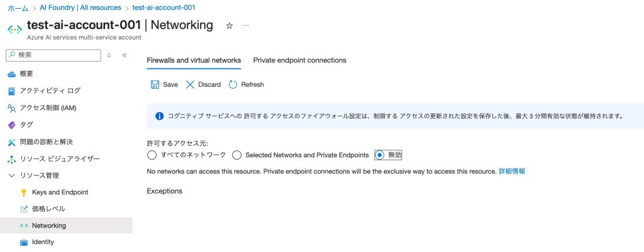
Task: Switch to the Private endpoint connections tab
Action: (299, 60)
